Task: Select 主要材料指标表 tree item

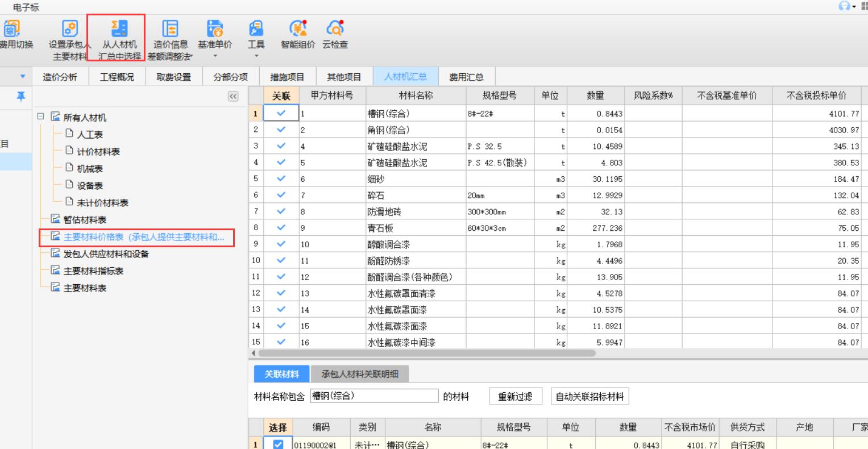Action: 93,271
